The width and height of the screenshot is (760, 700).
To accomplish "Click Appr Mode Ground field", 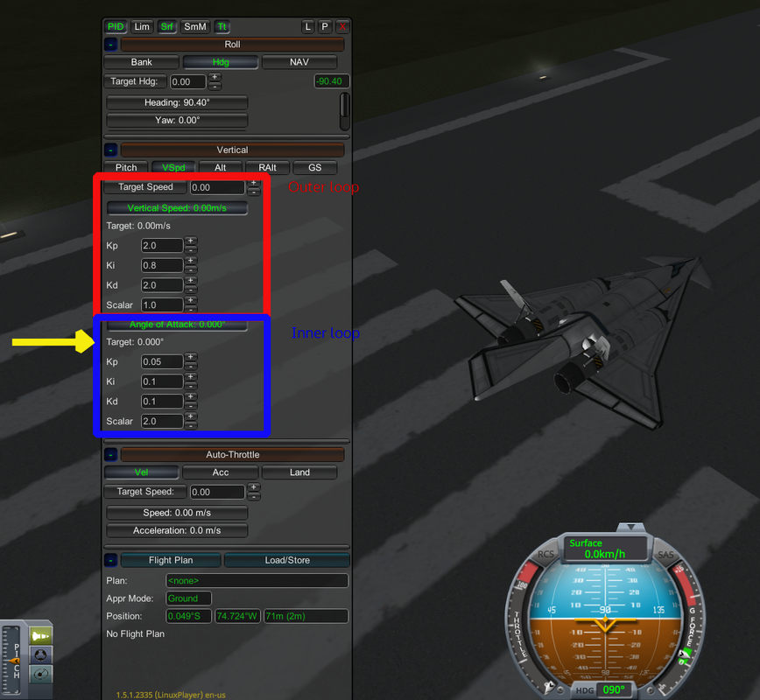I will click(188, 598).
